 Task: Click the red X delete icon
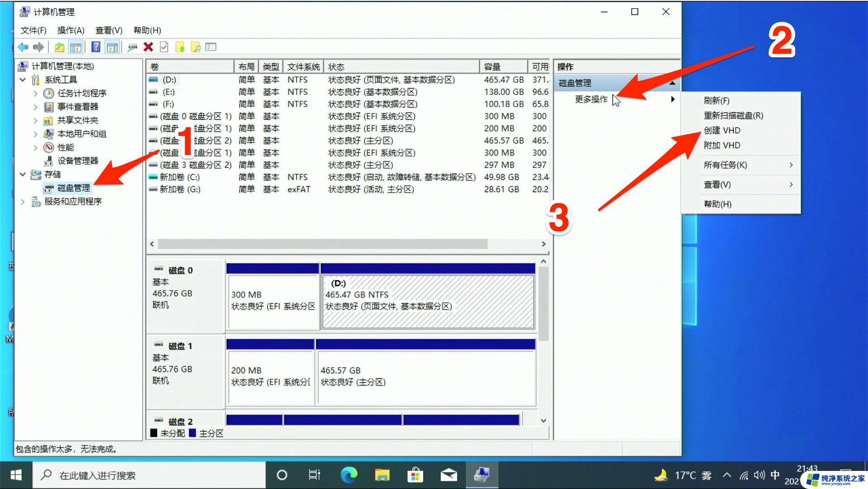[x=148, y=47]
